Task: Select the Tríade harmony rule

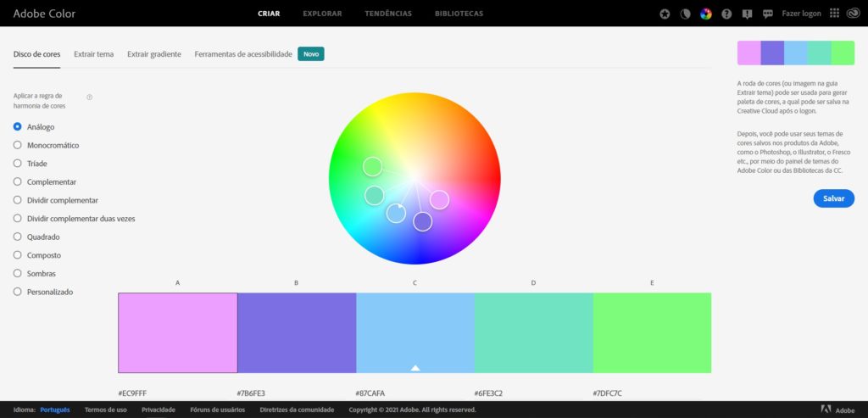Action: pos(31,164)
